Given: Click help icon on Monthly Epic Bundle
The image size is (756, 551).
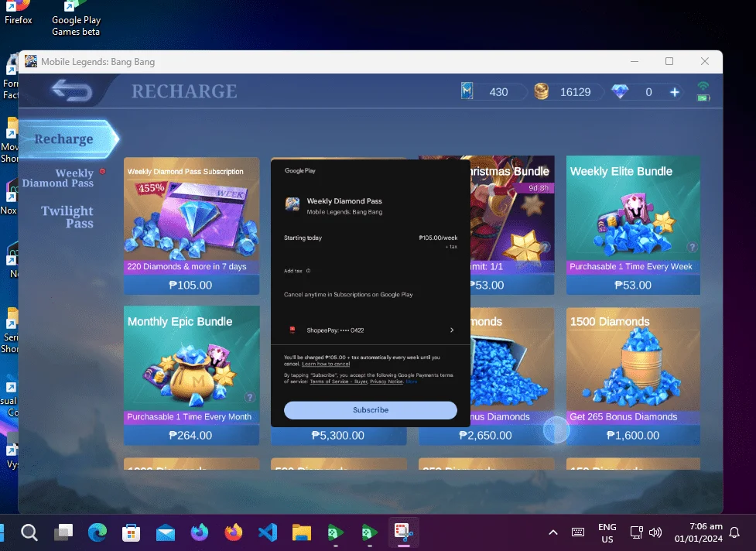Looking at the screenshot, I should 249,397.
